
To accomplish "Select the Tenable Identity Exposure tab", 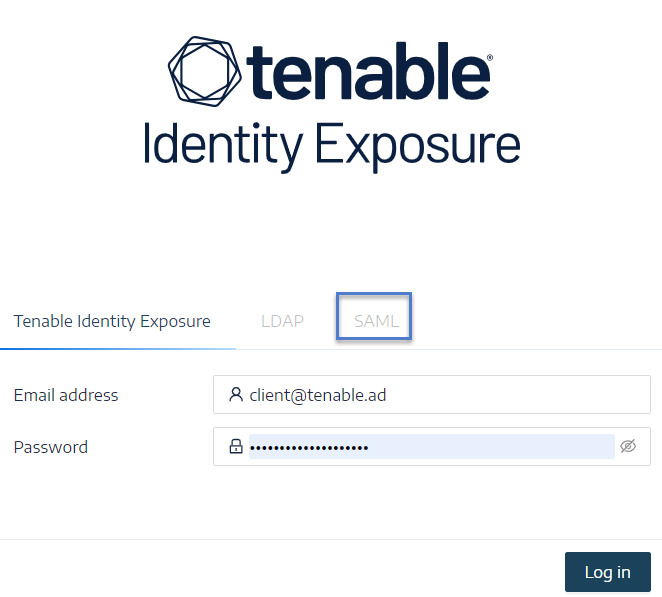I will pos(112,321).
